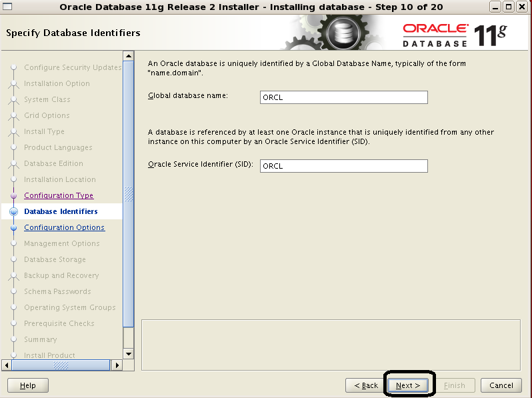
Task: Click the Global database name field
Action: (x=343, y=97)
